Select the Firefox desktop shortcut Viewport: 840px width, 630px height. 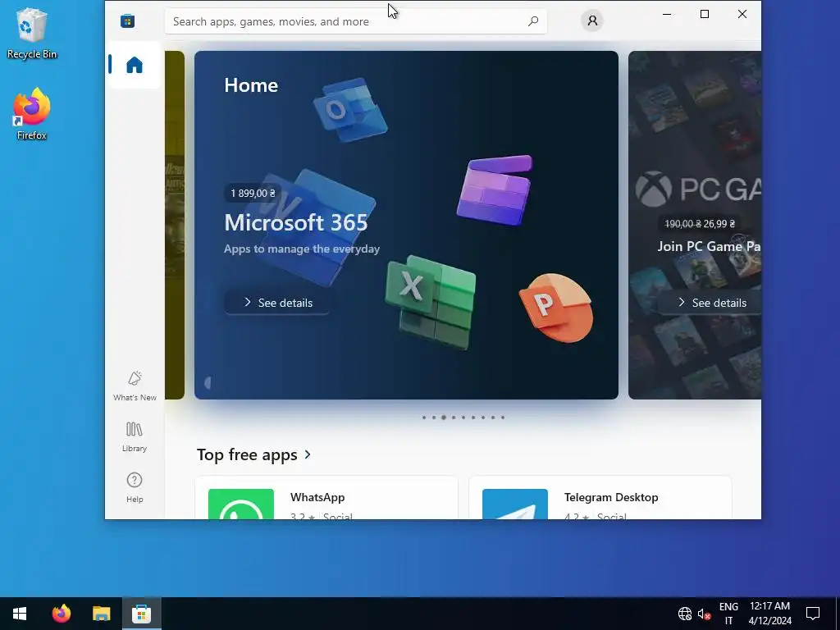pyautogui.click(x=32, y=115)
